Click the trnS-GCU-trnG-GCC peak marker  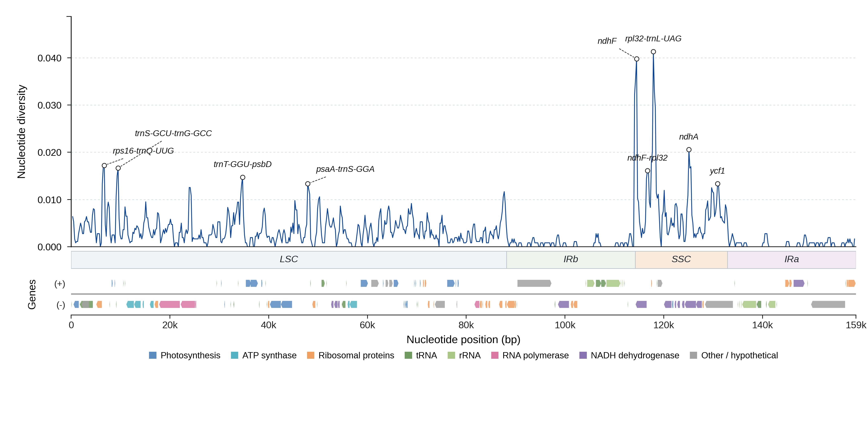pos(118,168)
